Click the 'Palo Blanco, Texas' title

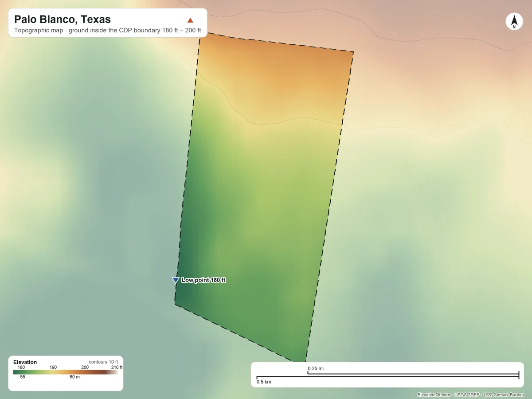tap(63, 20)
